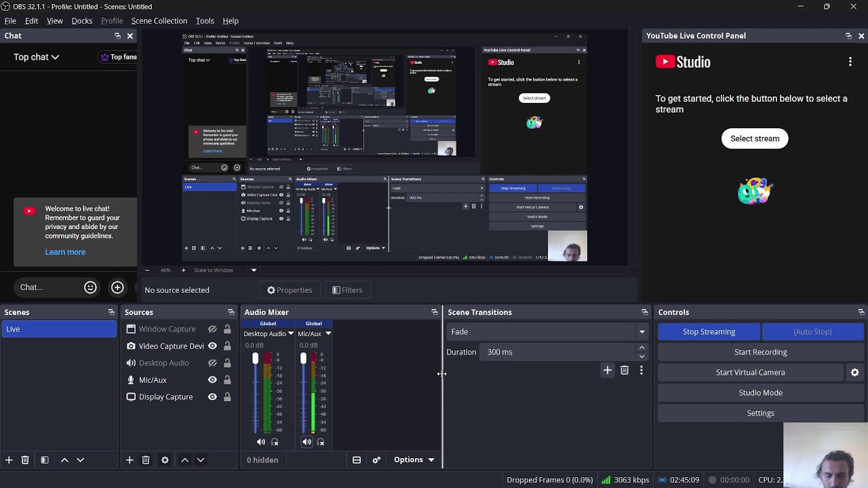Move the source down in the list
This screenshot has height=488, width=868.
(200, 460)
